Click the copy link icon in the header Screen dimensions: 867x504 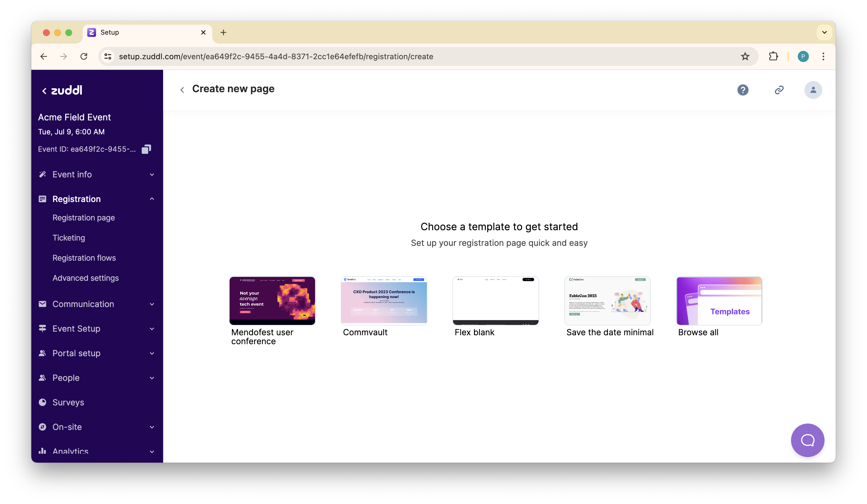(x=779, y=90)
